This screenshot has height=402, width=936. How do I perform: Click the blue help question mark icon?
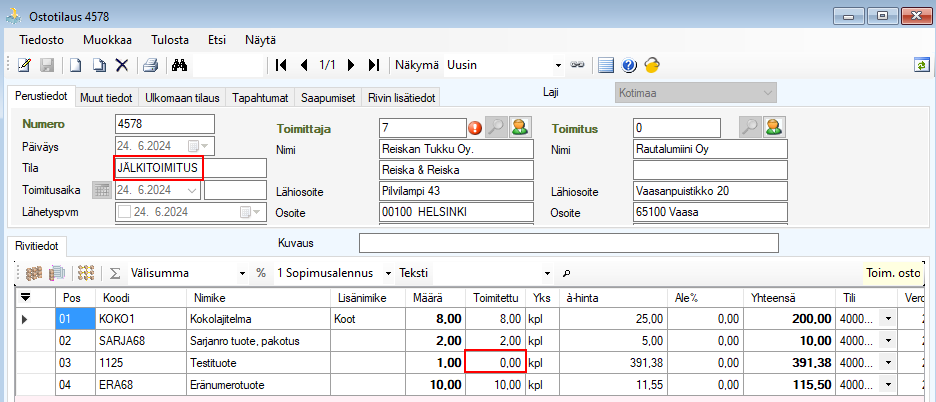pos(629,65)
